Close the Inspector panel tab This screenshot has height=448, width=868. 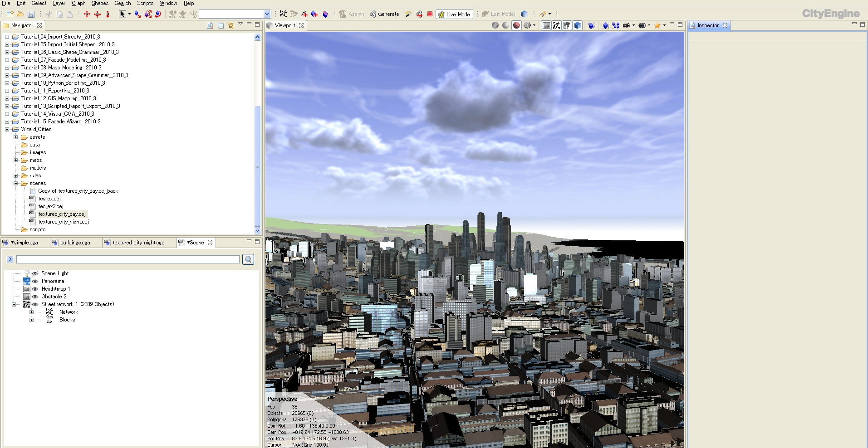(x=725, y=25)
